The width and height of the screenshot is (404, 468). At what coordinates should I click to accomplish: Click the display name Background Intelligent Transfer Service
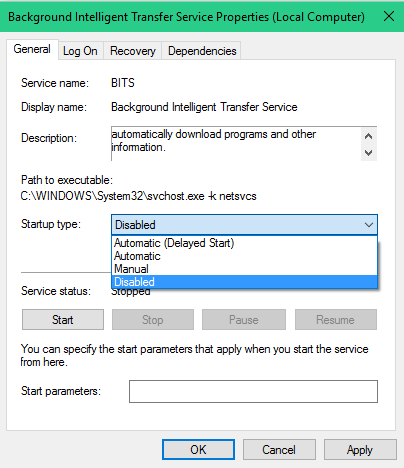point(204,107)
